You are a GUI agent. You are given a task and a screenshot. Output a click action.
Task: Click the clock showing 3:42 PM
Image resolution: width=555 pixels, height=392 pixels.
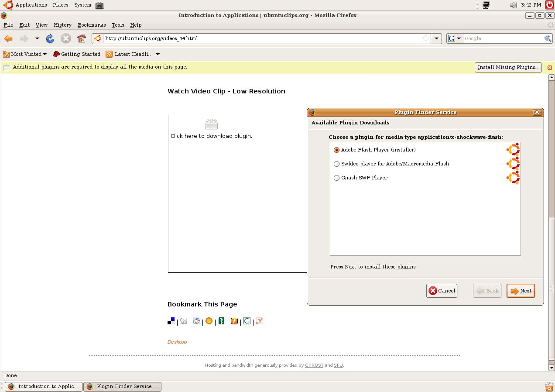pyautogui.click(x=531, y=5)
